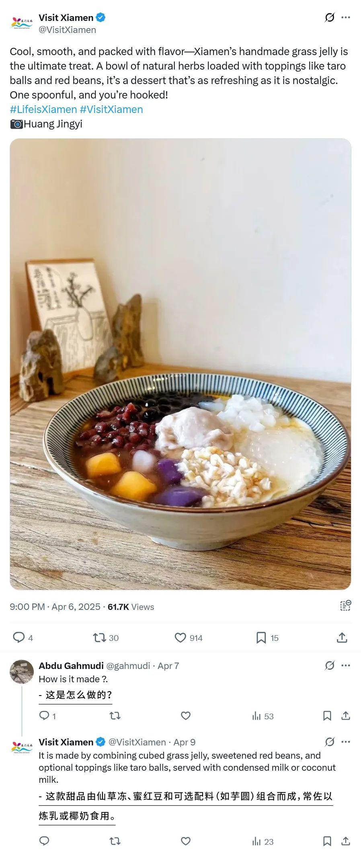361x868 pixels.
Task: Like Abdu Gahmudi's reply
Action: pos(185,716)
